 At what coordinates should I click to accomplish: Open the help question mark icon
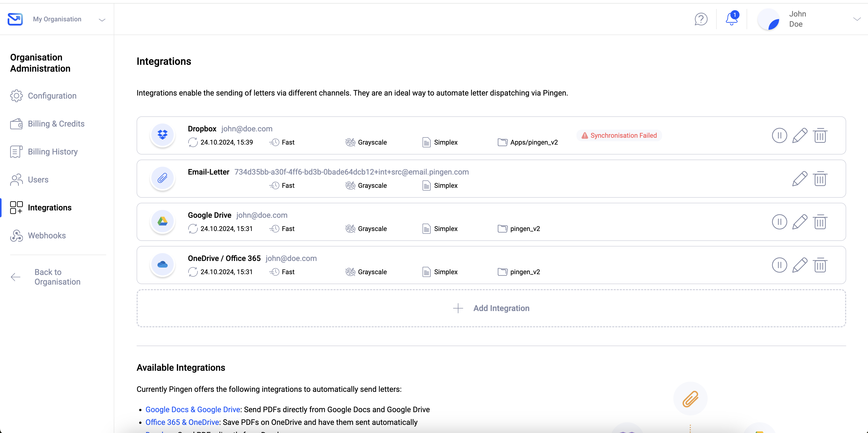(x=701, y=19)
